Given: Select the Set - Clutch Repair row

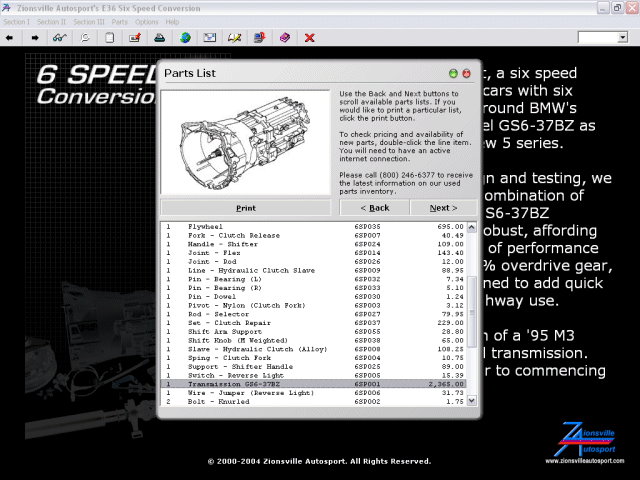Looking at the screenshot, I should coord(313,323).
